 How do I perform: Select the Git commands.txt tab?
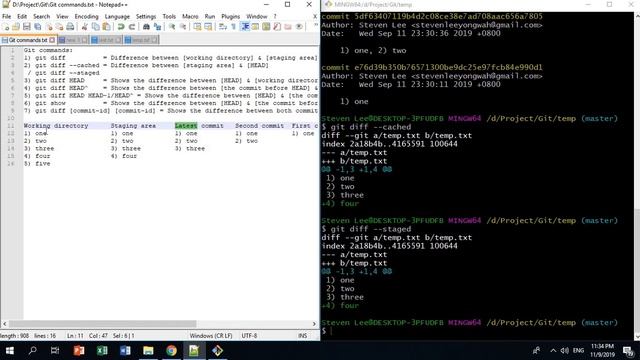point(28,40)
